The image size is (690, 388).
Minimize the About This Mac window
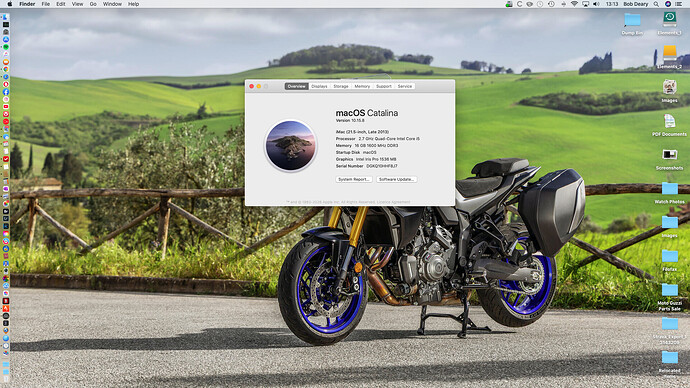[259, 86]
